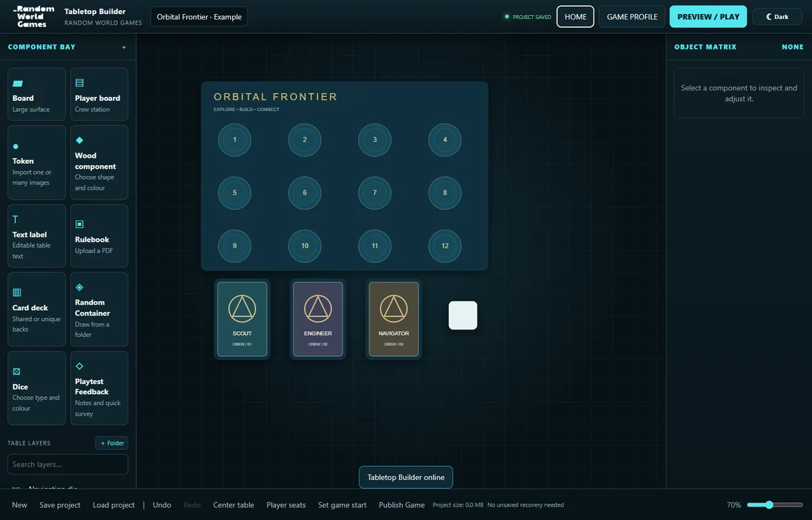This screenshot has height=520, width=812.
Task: Select the white die on the table
Action: [463, 316]
